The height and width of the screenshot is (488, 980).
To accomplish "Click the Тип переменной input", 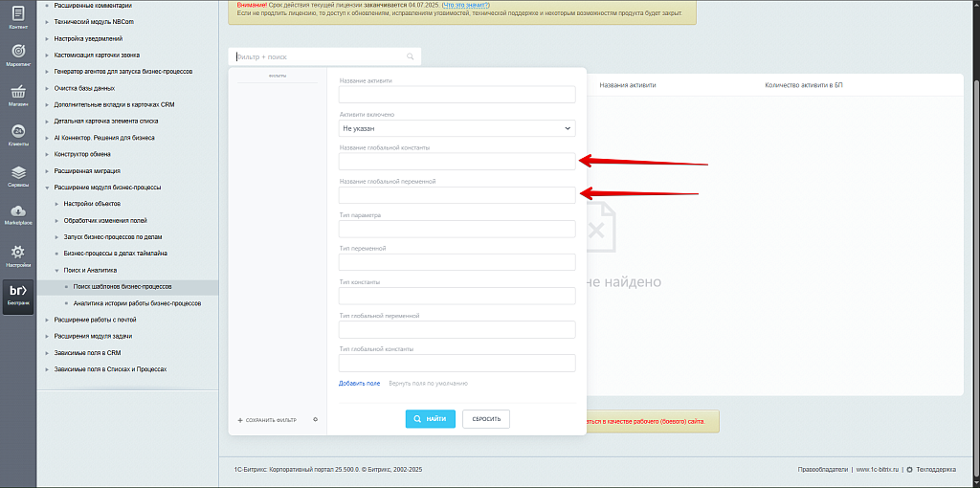I will 457,262.
